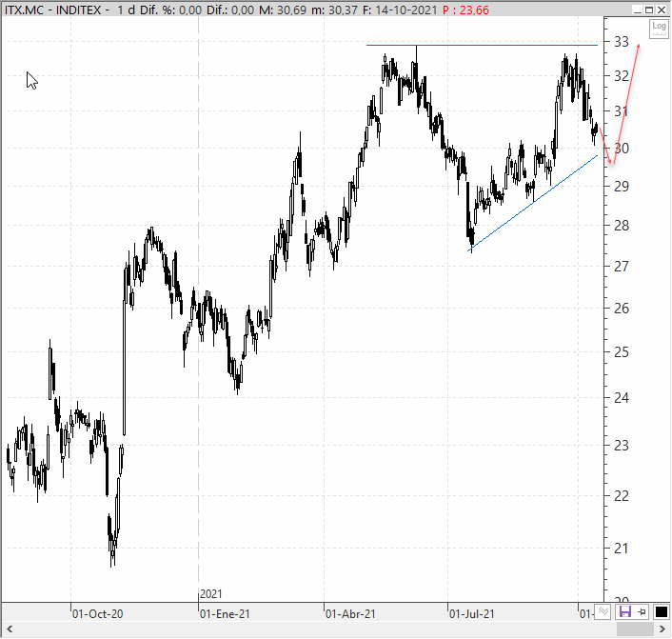Click the 01-Oct-20 date axis label
The width and height of the screenshot is (672, 639).
coord(97,614)
